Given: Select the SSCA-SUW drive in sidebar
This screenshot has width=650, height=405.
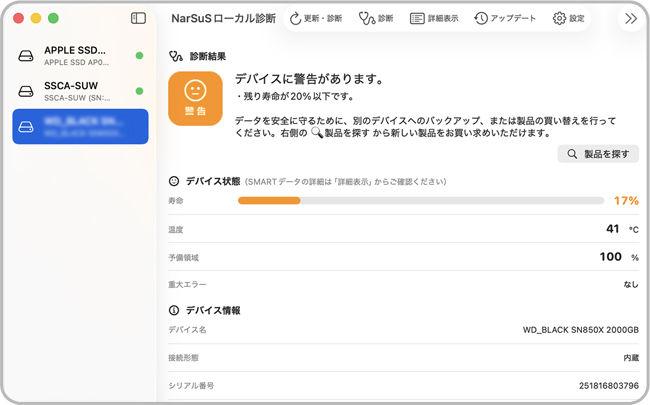Looking at the screenshot, I should tap(80, 91).
